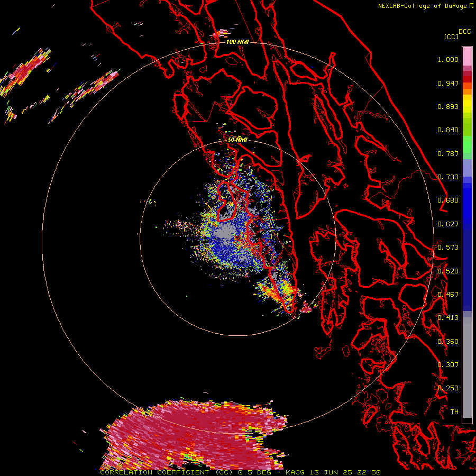Screen dimensions: 476x476
Task: Click the 50 NMI range ring label
Action: 237,140
